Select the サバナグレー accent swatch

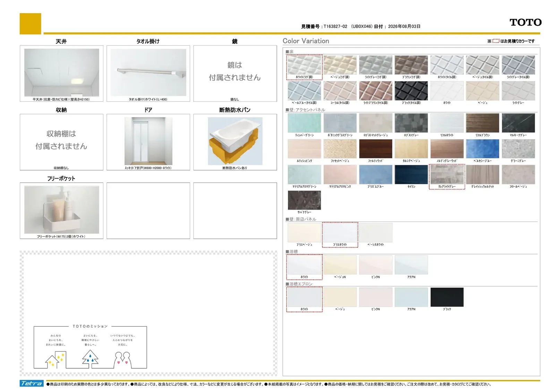304,200
